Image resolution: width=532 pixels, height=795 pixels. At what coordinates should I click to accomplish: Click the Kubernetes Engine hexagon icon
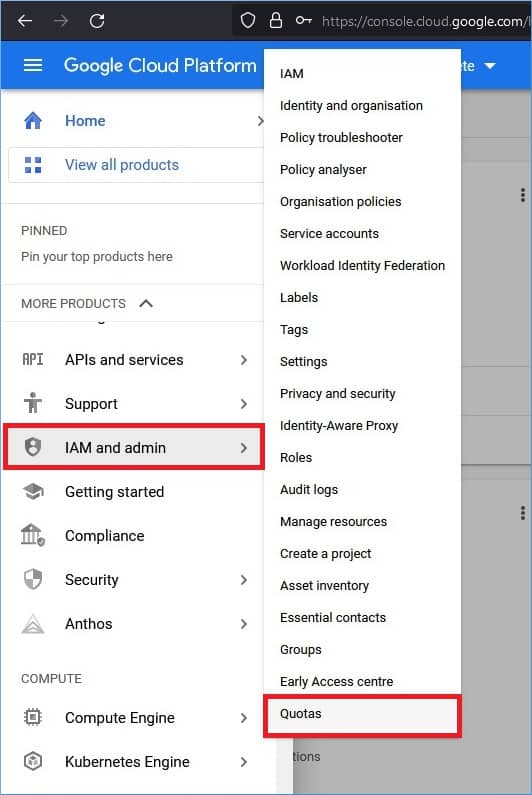33,761
